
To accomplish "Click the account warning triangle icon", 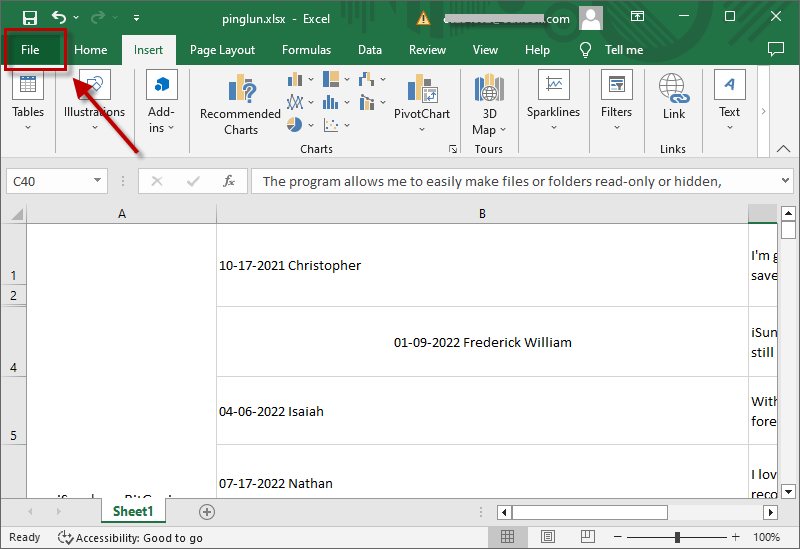I will (x=423, y=19).
